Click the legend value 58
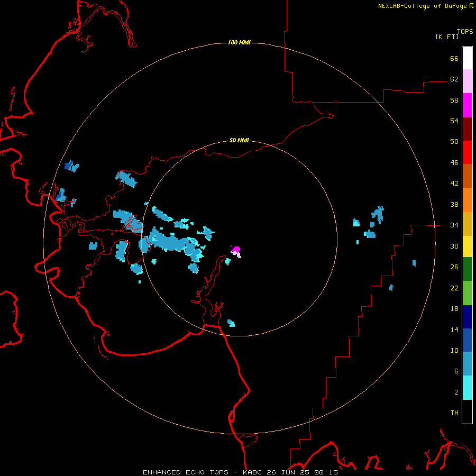 (x=454, y=100)
